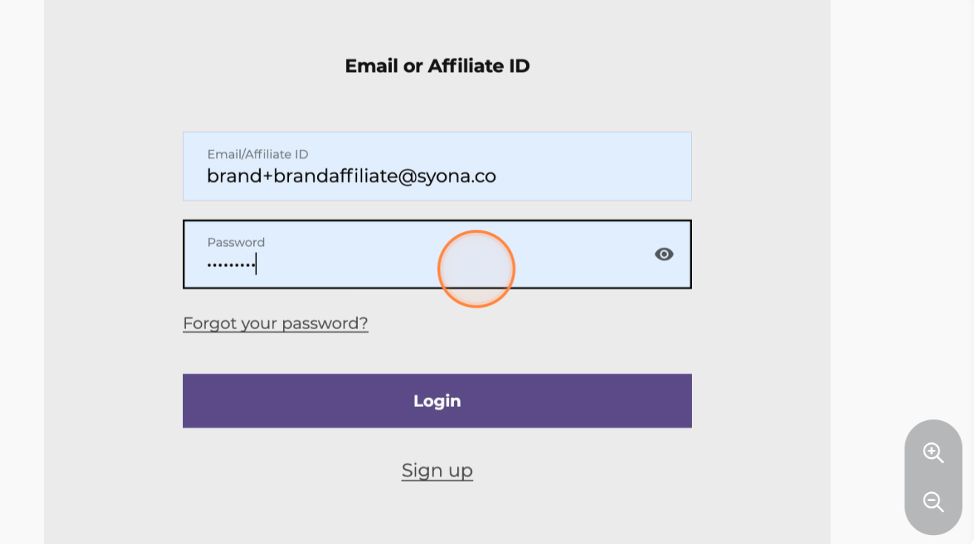Viewport: 980px width, 544px height.
Task: Click the zoom out magnifier icon
Action: [933, 502]
